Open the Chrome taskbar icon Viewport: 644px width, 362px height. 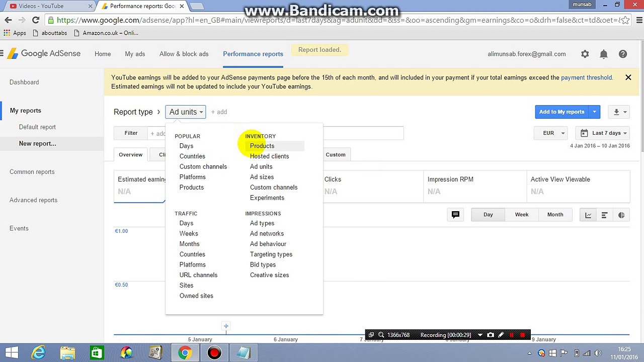click(185, 353)
